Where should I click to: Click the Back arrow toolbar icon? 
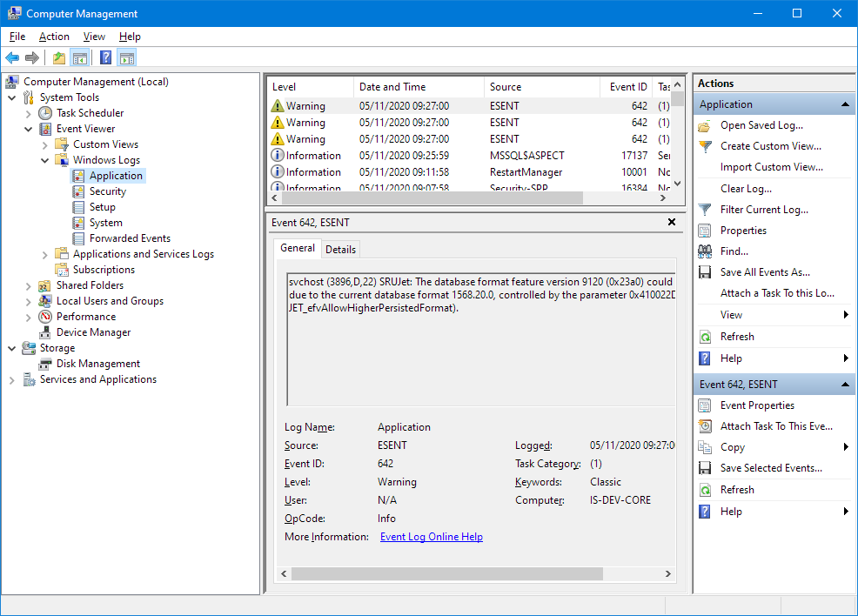pos(12,57)
